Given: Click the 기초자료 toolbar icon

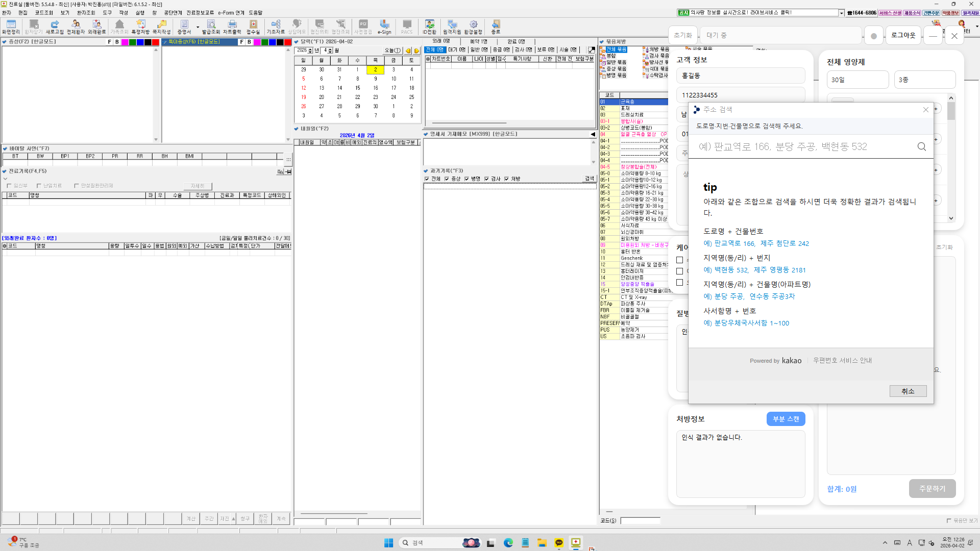Looking at the screenshot, I should point(276,27).
